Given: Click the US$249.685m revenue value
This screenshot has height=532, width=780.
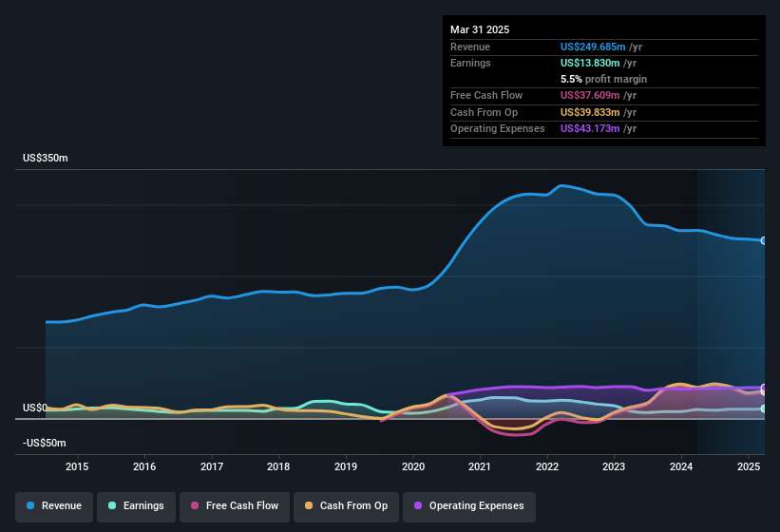Looking at the screenshot, I should point(593,47).
